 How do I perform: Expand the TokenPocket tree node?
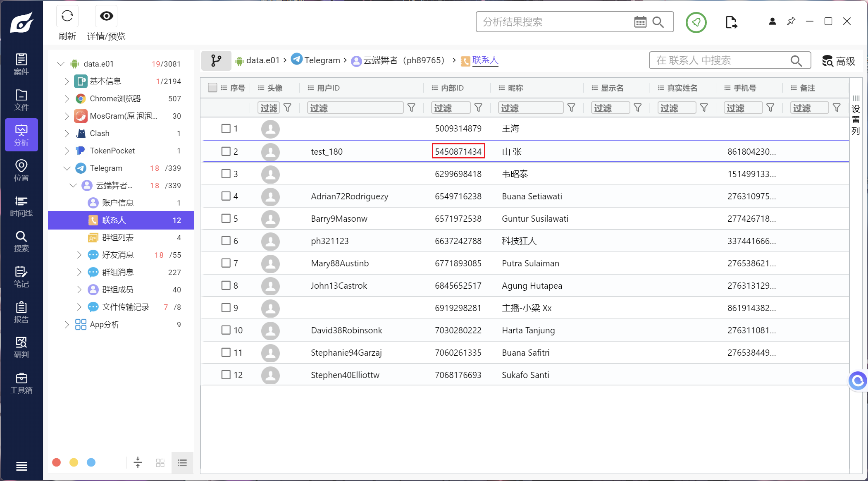(x=67, y=151)
